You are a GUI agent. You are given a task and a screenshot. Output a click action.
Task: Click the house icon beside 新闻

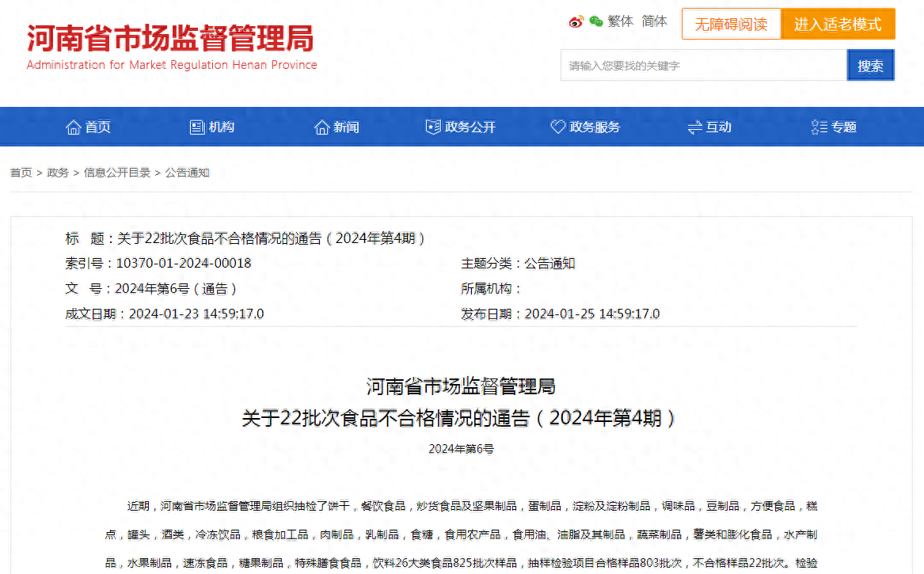[321, 127]
